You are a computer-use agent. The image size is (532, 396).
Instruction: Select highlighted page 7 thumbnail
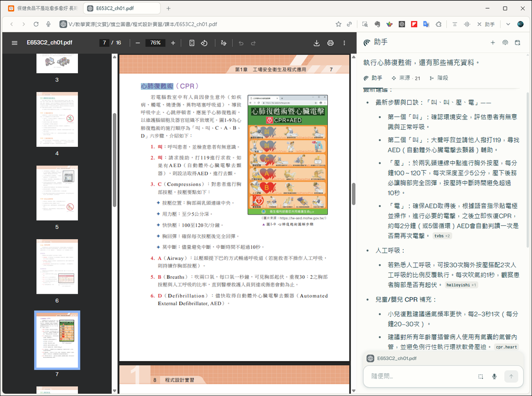[x=57, y=340]
